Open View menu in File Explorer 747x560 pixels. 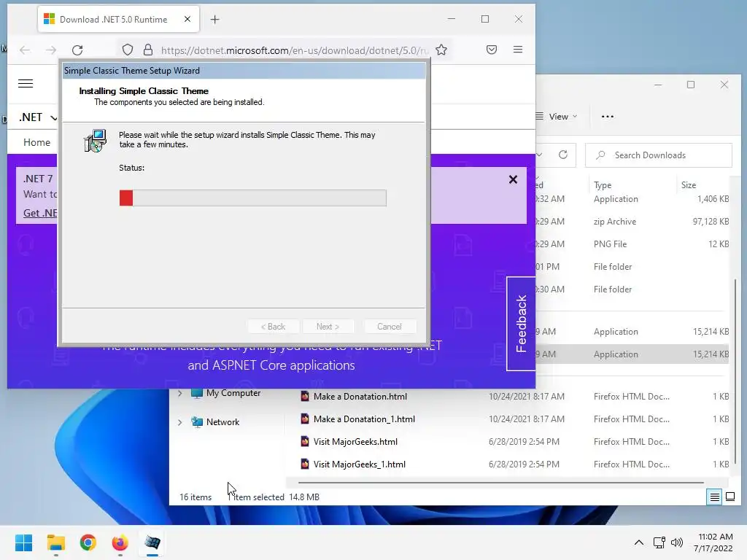pyautogui.click(x=556, y=117)
